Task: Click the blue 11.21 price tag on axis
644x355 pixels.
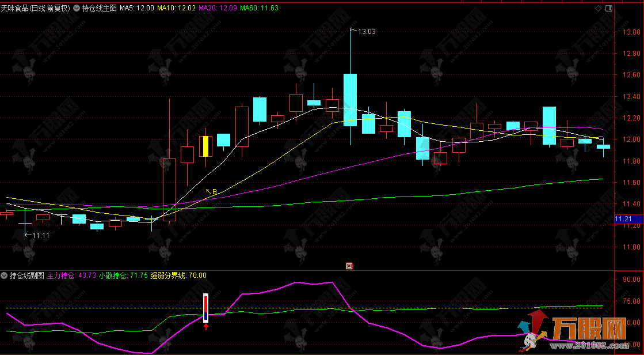Action: click(623, 219)
